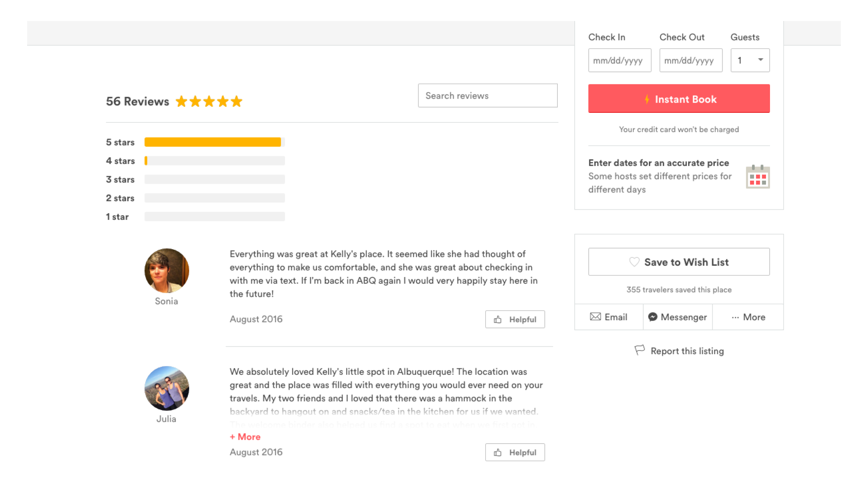Click the calendar icon beside price note

pyautogui.click(x=757, y=177)
